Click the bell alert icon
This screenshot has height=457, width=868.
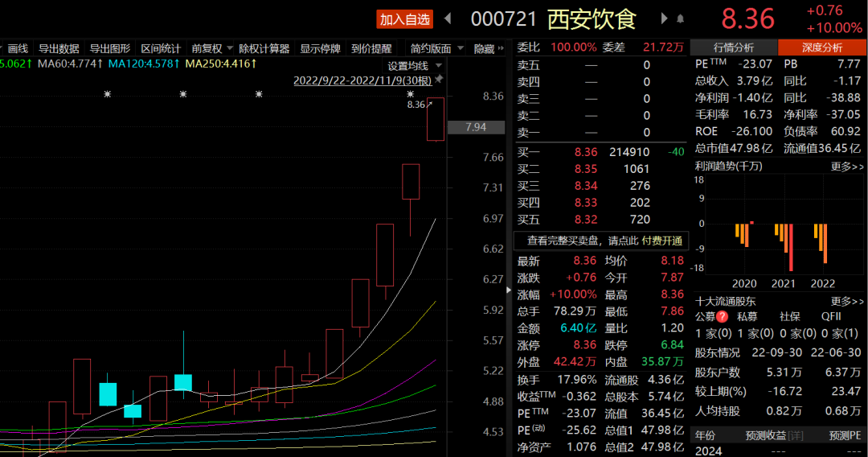(681, 19)
